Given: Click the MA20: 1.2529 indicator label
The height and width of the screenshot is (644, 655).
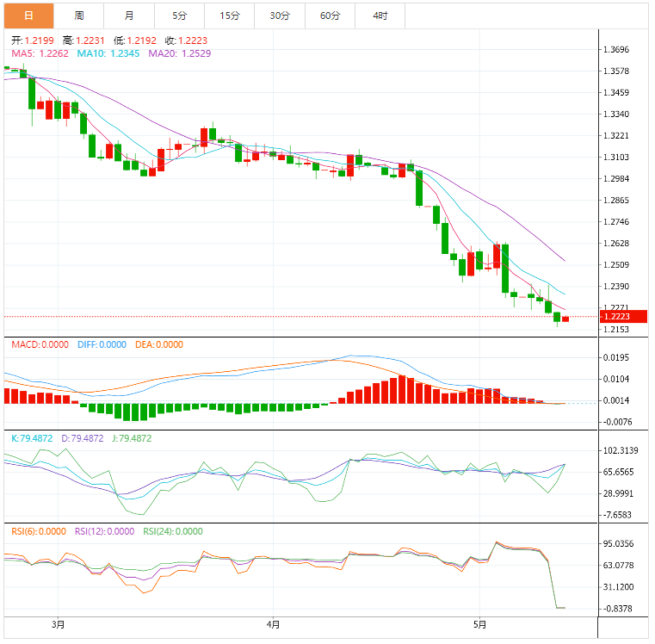Looking at the screenshot, I should point(180,53).
